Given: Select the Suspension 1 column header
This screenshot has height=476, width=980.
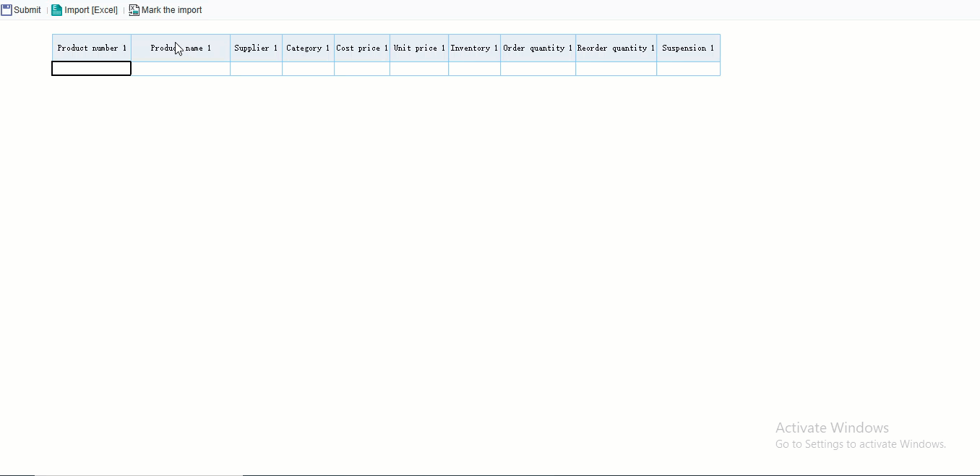Looking at the screenshot, I should click(x=688, y=48).
